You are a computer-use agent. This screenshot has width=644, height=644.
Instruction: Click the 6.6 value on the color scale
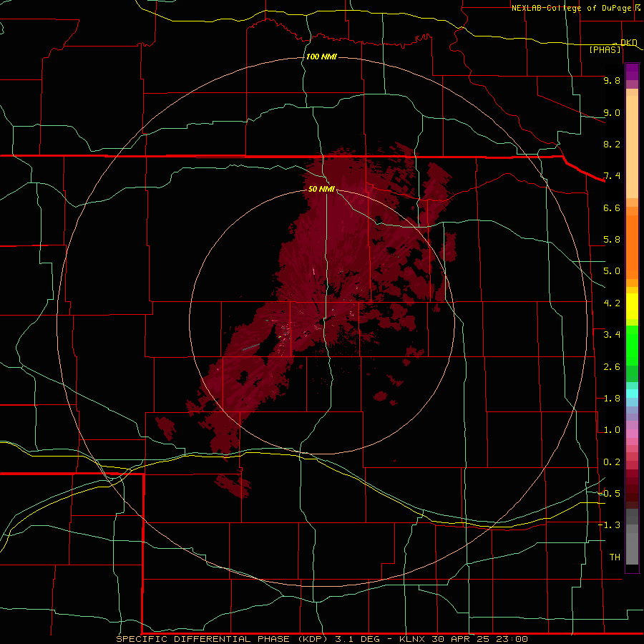coord(612,208)
